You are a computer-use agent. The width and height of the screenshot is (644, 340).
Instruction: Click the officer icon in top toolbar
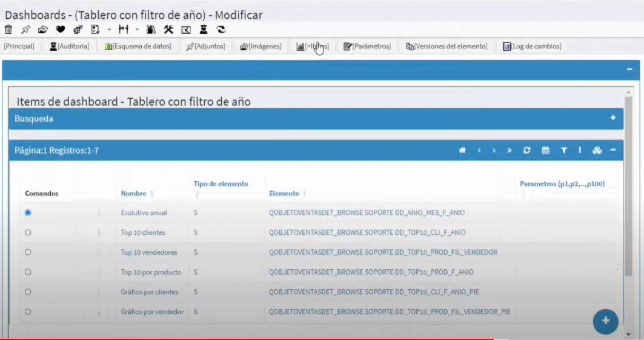click(204, 30)
